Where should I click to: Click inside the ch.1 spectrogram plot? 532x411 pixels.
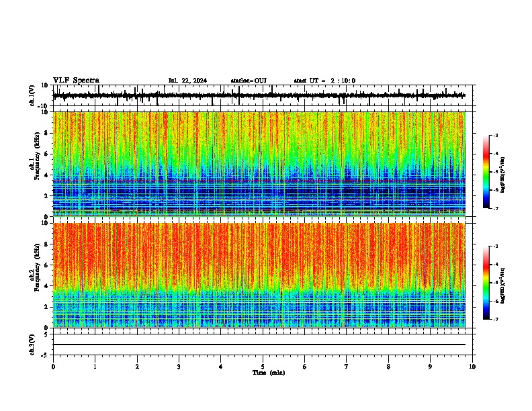coord(259,164)
